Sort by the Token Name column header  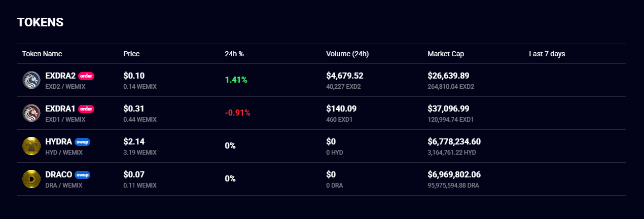click(x=42, y=54)
